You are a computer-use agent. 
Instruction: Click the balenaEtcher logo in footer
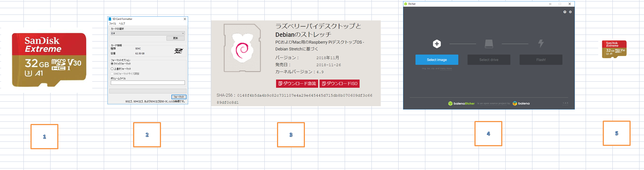[x=461, y=104]
